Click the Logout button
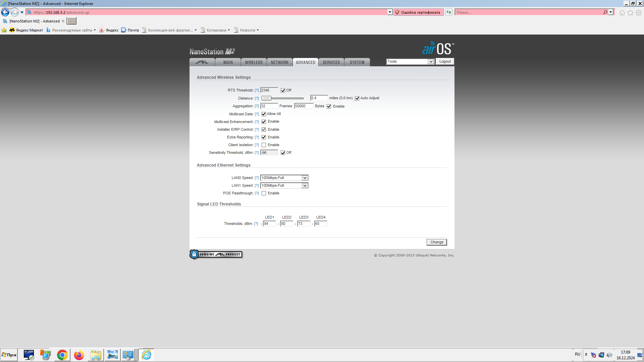Screen dimensions: 644x362 [445, 62]
